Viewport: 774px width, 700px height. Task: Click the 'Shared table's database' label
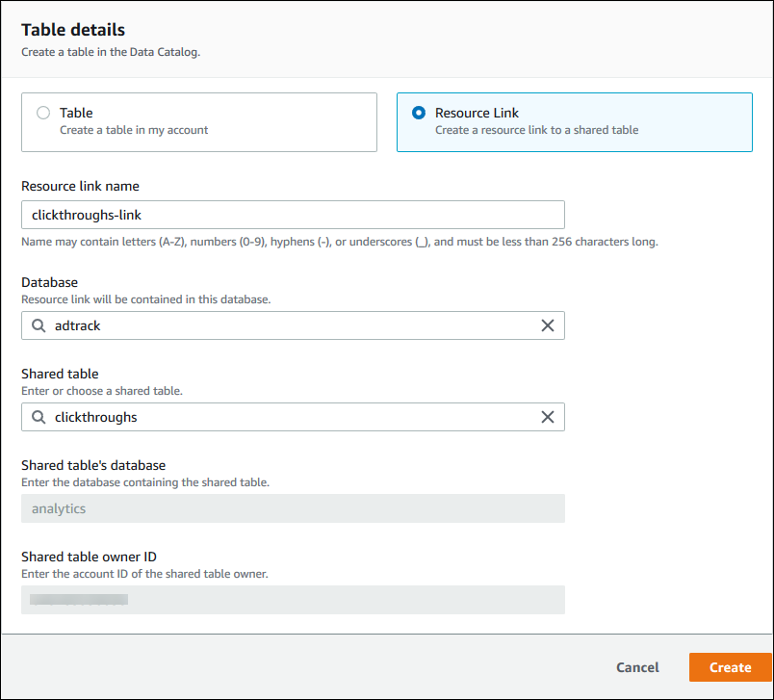[93, 465]
